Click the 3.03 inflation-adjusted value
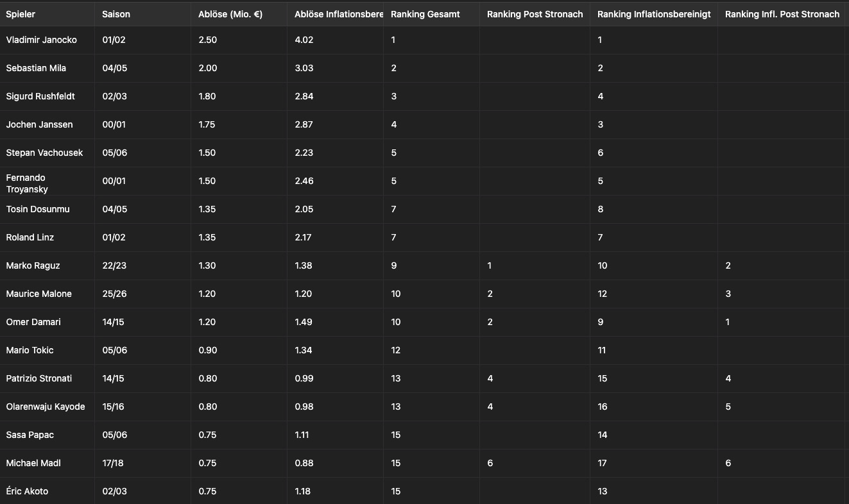This screenshot has height=504, width=849. (x=304, y=68)
